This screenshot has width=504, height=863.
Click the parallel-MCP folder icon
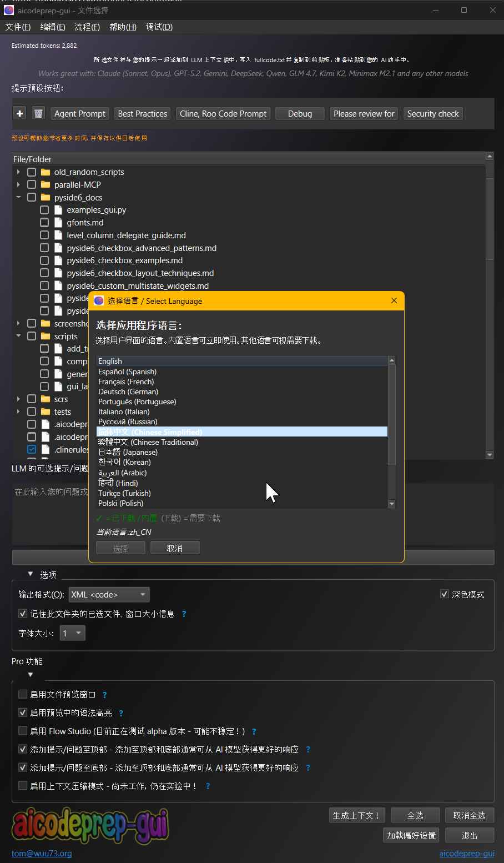coord(46,185)
